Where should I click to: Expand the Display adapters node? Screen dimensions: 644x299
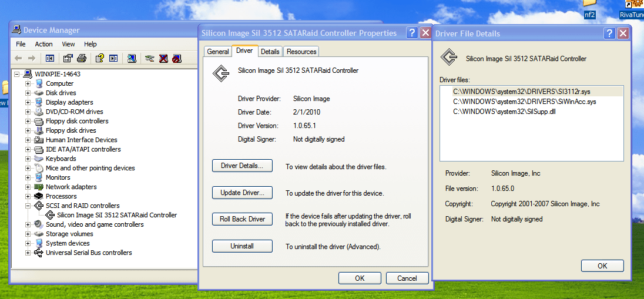(x=28, y=102)
